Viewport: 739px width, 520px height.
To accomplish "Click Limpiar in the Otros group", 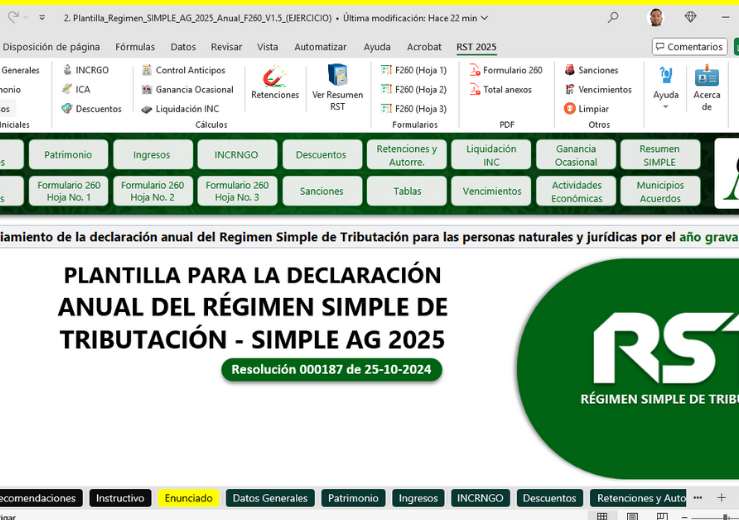I will pos(570,108).
